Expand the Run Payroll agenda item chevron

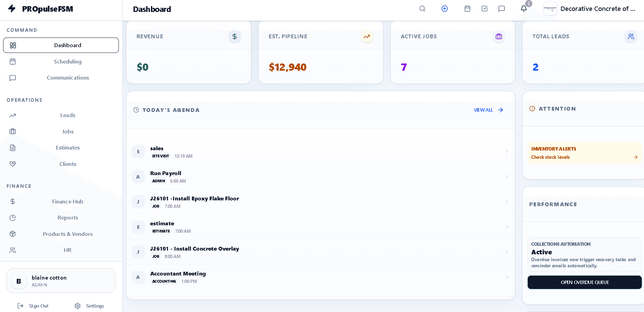[x=506, y=176]
